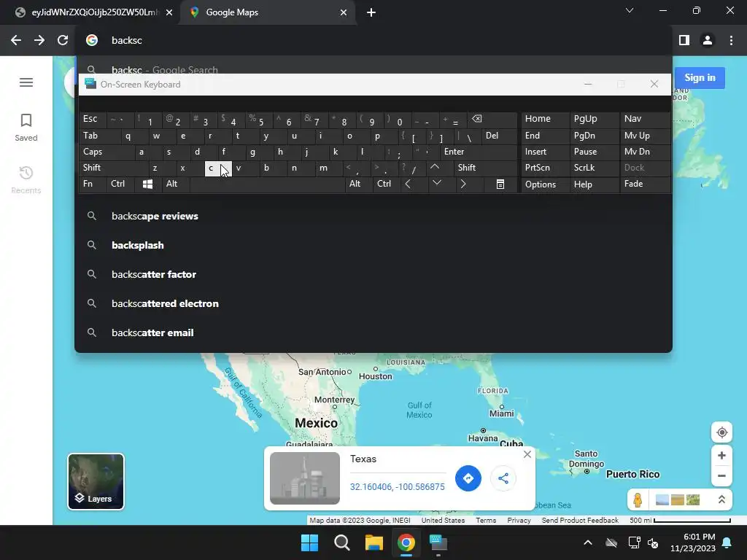Screen dimensions: 747x560
Task: Show hidden system tray icons
Action: pos(588,542)
